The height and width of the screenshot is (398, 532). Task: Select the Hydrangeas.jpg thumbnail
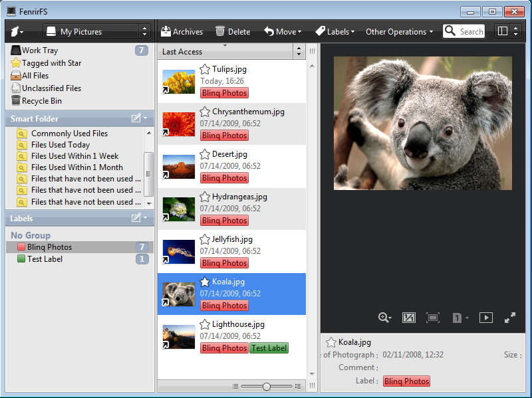point(179,209)
